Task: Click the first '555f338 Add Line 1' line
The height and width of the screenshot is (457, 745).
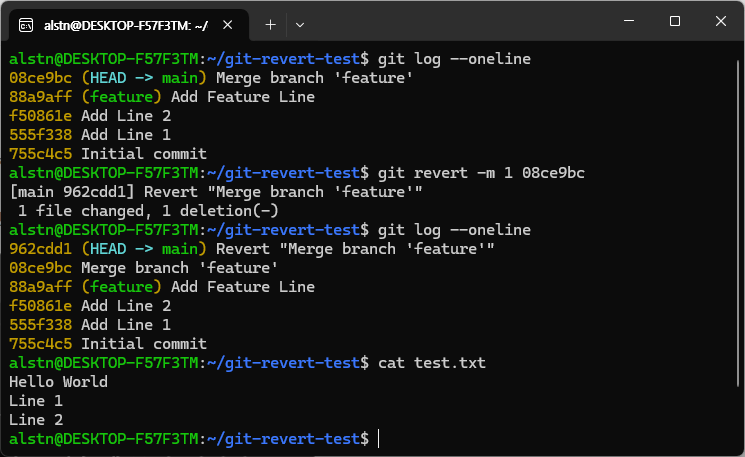Action: coord(90,135)
